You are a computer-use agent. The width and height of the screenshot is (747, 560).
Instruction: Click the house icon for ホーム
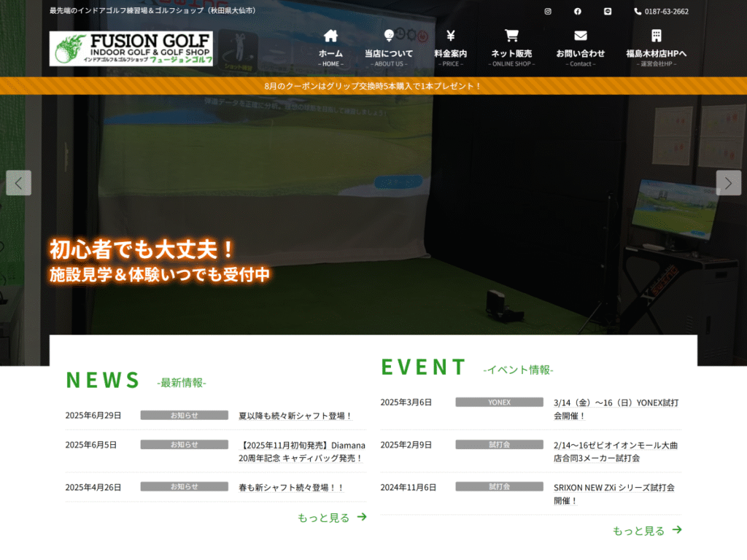330,36
